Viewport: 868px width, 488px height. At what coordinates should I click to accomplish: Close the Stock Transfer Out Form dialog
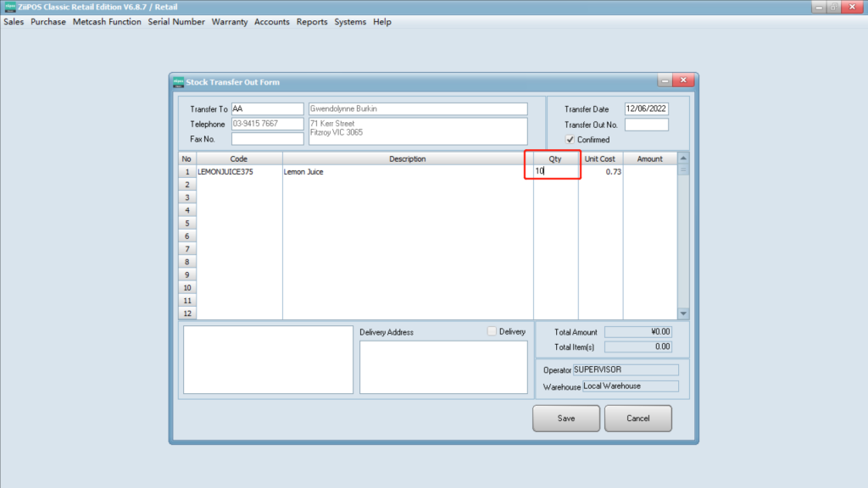[685, 81]
